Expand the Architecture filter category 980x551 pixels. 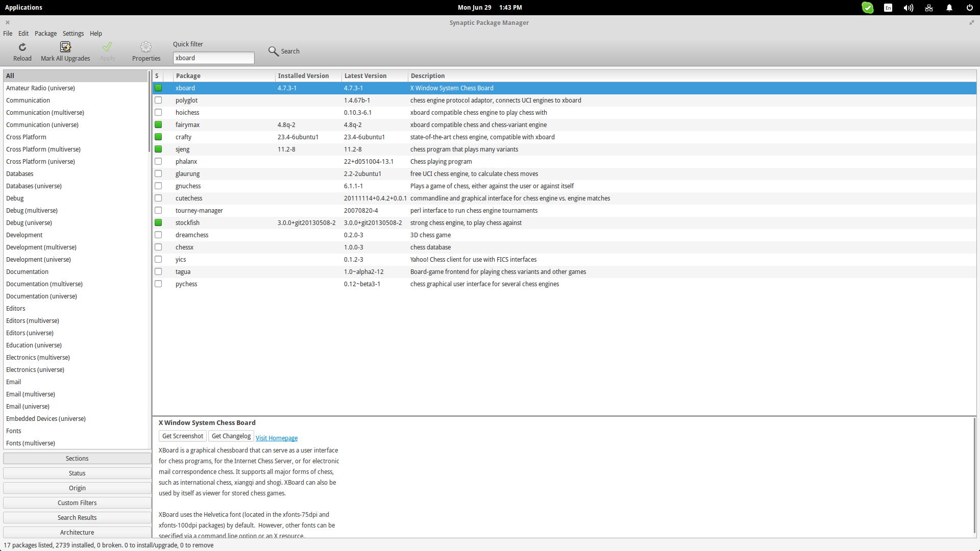tap(77, 532)
